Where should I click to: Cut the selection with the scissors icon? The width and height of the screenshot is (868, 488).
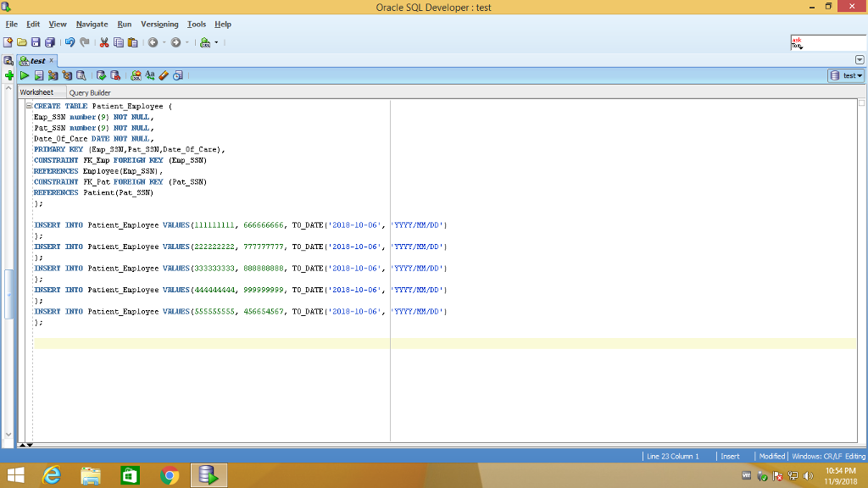104,42
